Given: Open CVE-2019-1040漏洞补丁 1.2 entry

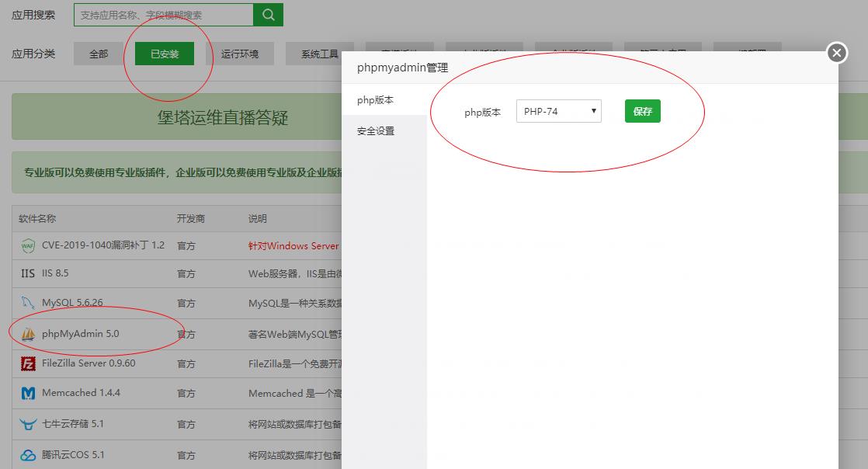Looking at the screenshot, I should coord(103,245).
